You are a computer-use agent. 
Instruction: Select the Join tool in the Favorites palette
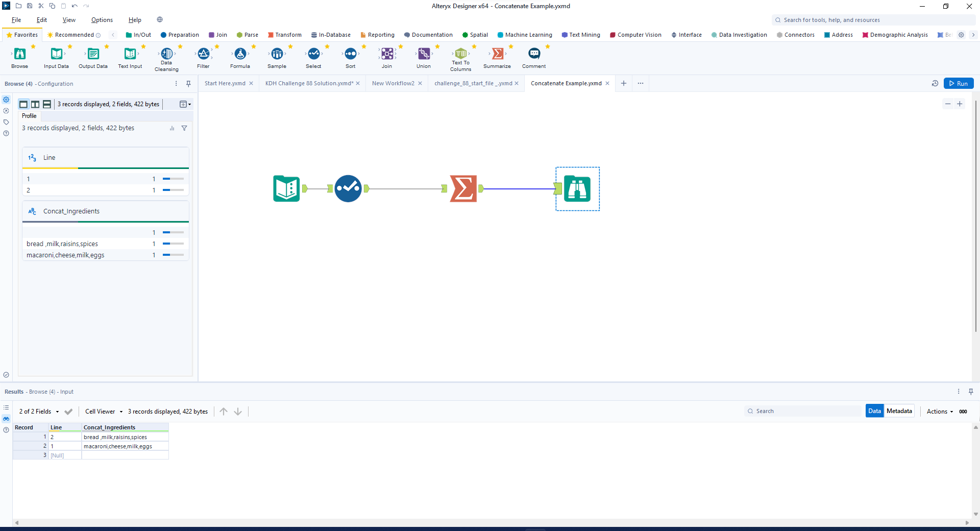coord(387,57)
